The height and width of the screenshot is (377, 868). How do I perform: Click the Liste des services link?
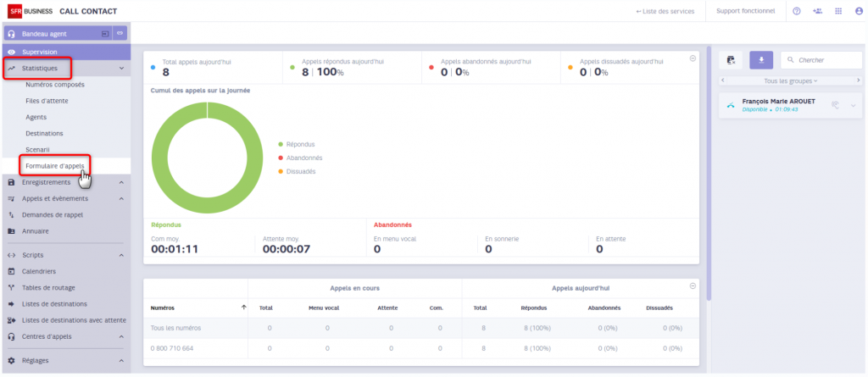pos(665,11)
